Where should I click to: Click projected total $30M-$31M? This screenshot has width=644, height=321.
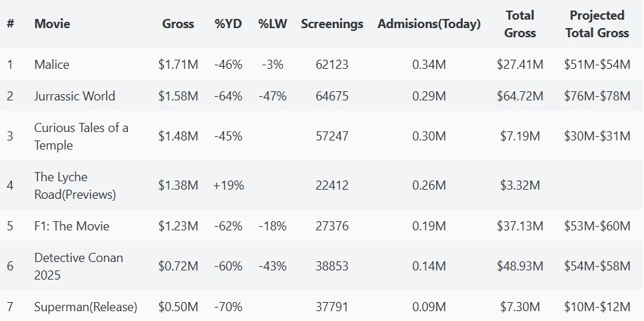pyautogui.click(x=597, y=136)
